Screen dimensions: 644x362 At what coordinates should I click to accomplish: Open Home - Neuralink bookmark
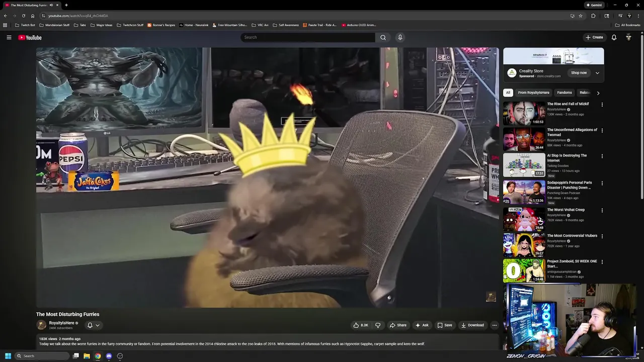click(x=194, y=25)
